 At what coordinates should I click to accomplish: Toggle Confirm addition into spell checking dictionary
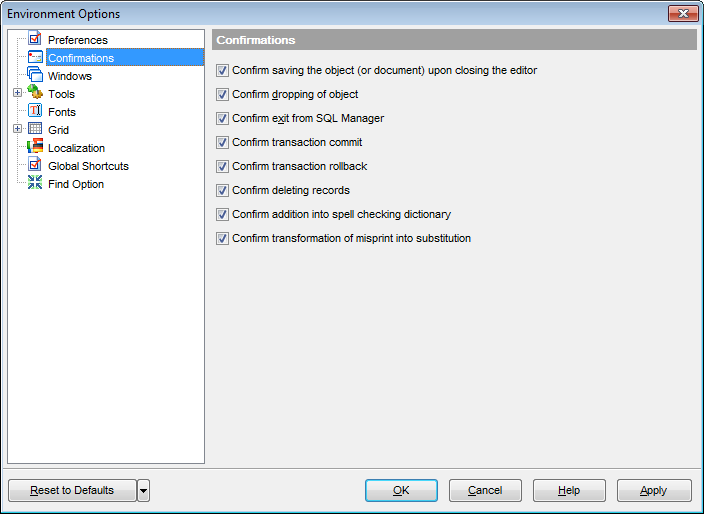pos(222,214)
